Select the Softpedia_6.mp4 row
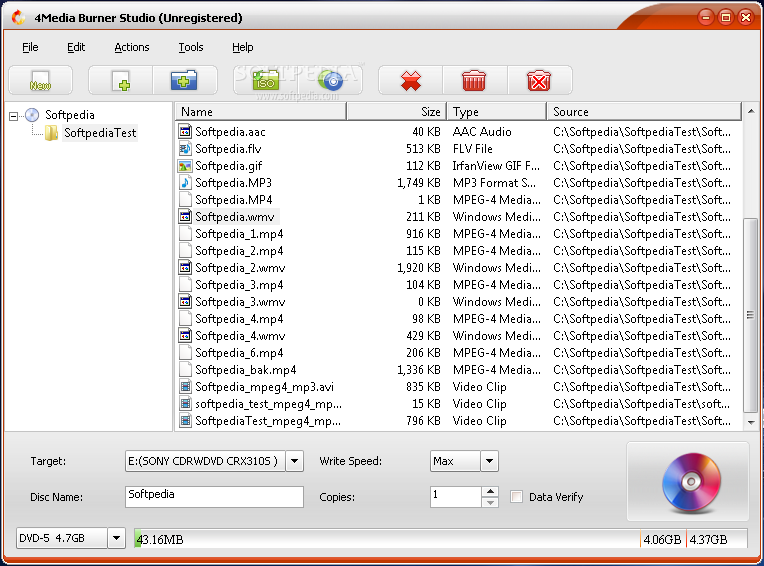Screen dimensions: 764x566 tap(458, 353)
